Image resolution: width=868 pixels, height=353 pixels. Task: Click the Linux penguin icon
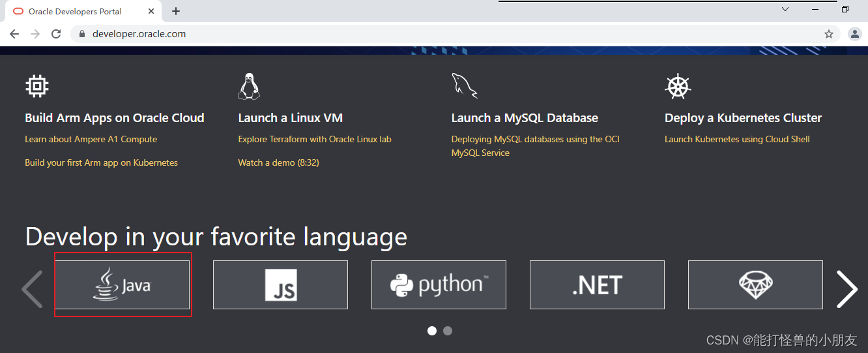point(249,86)
